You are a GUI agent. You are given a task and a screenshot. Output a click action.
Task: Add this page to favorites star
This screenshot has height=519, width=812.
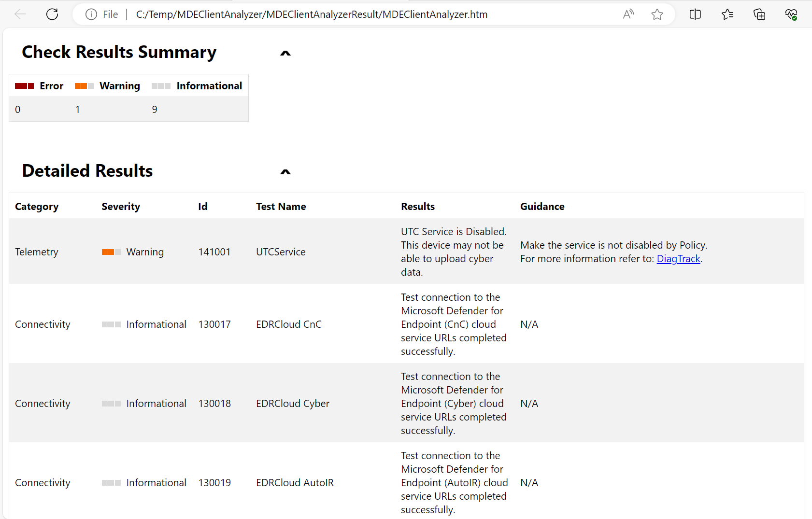(x=657, y=14)
